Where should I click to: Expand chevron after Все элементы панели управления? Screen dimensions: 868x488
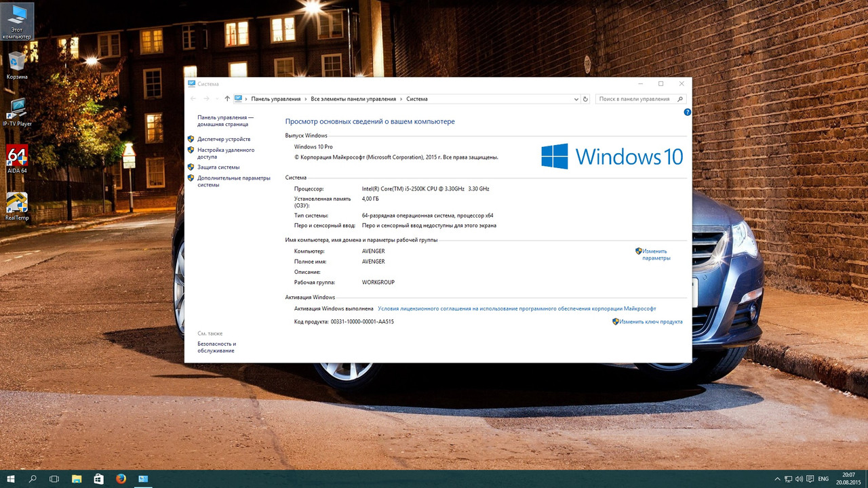coord(401,99)
